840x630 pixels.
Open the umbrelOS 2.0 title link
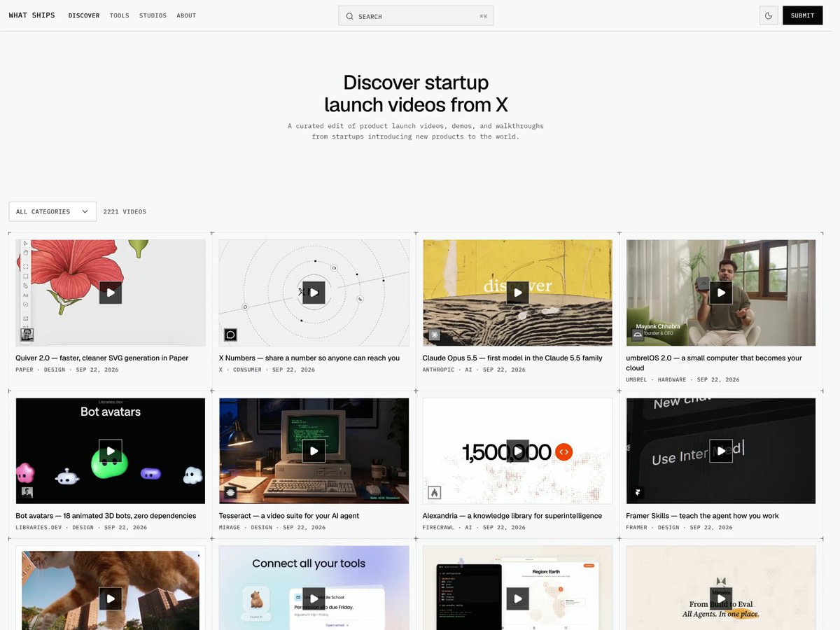714,363
